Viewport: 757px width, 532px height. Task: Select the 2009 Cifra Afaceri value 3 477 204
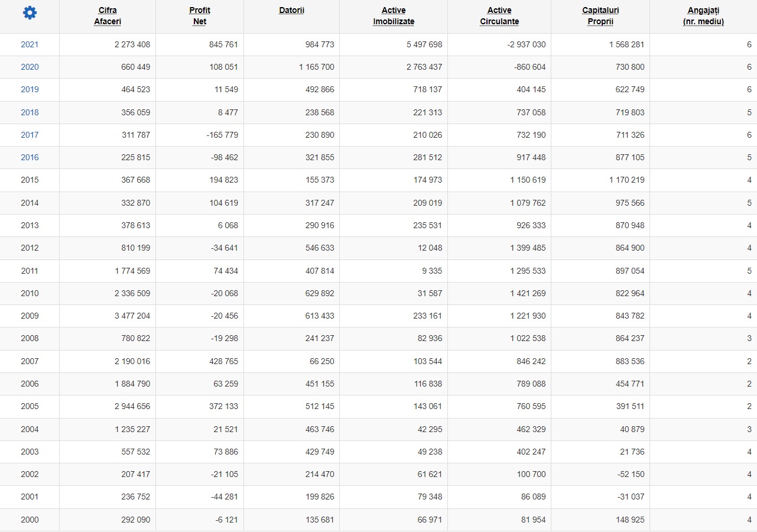click(x=132, y=316)
